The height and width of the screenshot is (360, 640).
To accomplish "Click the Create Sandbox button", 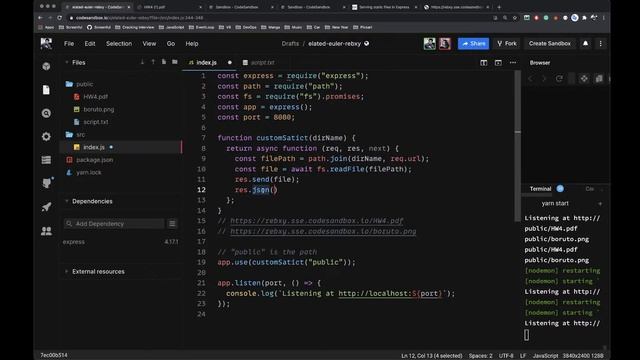I will tap(550, 43).
